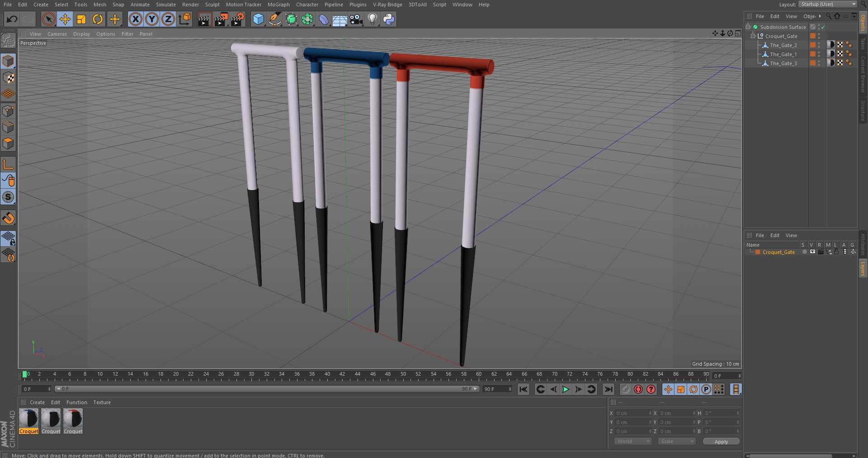Activate the Rotate tool
Screen dimensions: 868x458
pyautogui.click(x=98, y=19)
